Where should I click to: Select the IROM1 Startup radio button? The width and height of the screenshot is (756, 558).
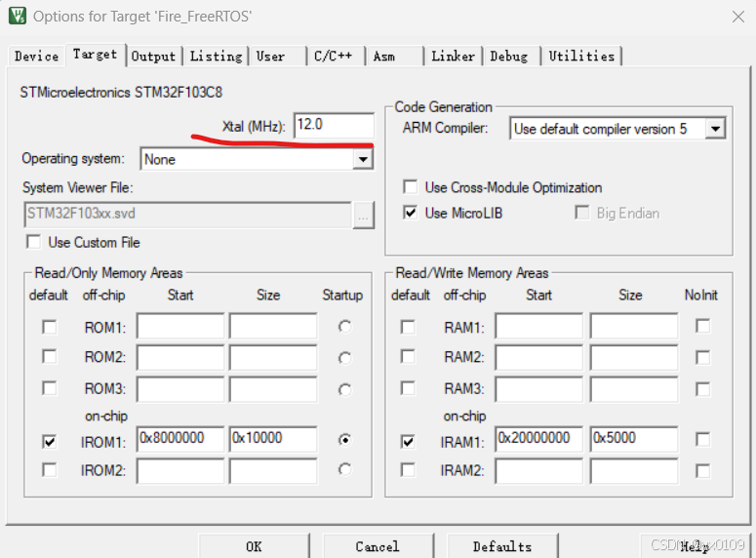(x=344, y=440)
